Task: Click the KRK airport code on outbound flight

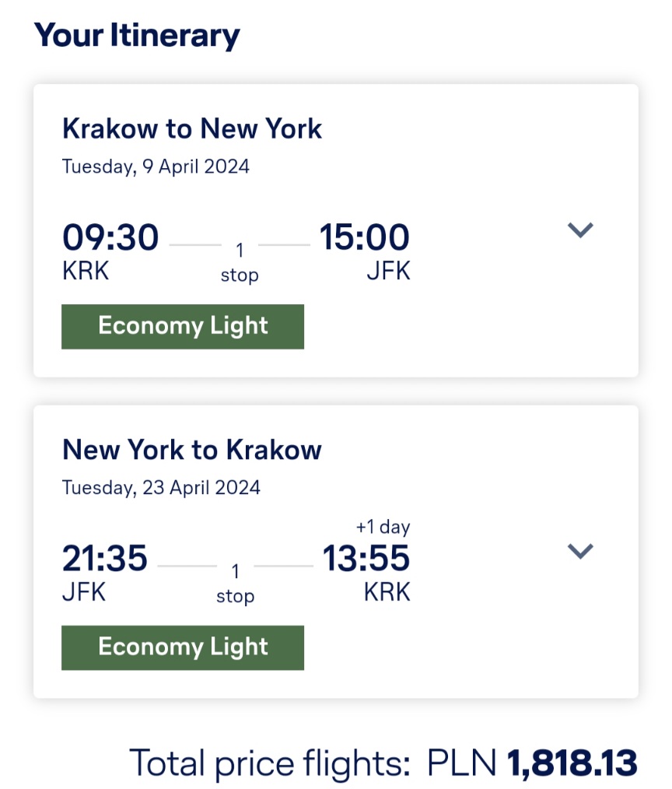Action: point(86,271)
